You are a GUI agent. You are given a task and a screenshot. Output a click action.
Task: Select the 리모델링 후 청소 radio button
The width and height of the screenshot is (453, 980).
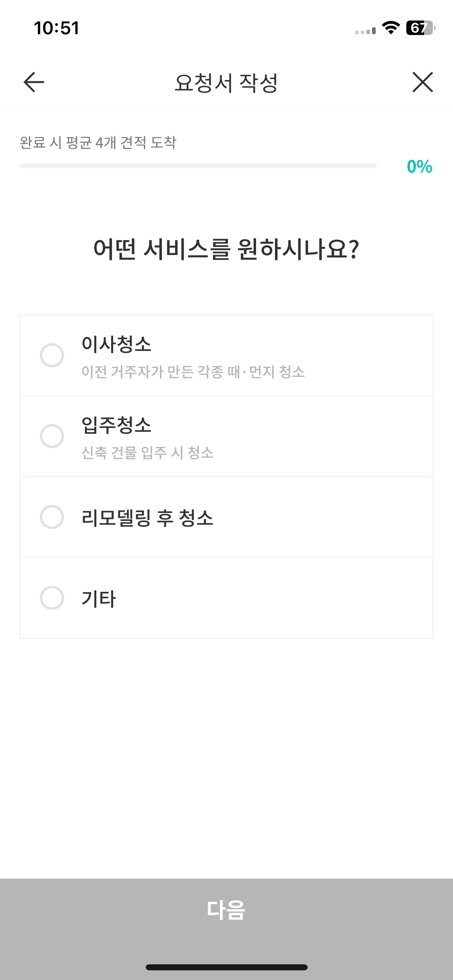tap(52, 517)
